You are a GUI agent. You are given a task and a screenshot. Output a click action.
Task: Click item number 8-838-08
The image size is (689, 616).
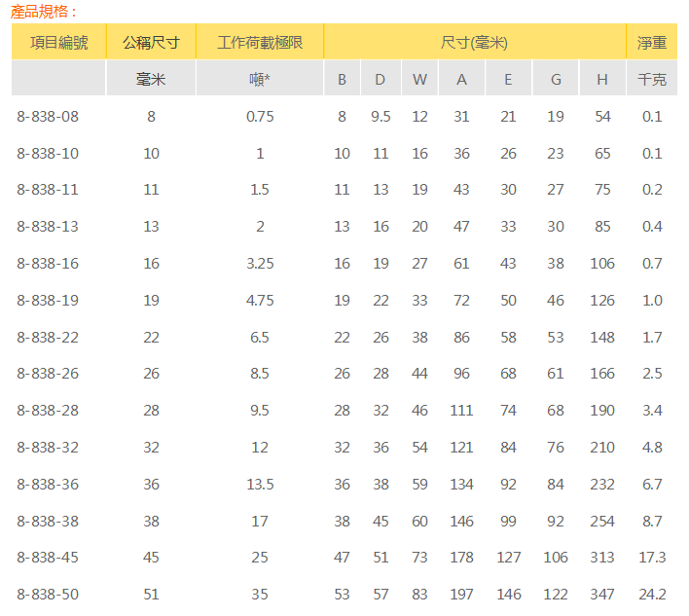pyautogui.click(x=48, y=117)
